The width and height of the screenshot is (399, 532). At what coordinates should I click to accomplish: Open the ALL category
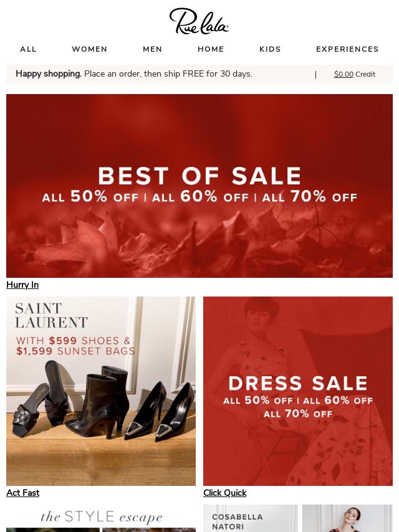[28, 49]
